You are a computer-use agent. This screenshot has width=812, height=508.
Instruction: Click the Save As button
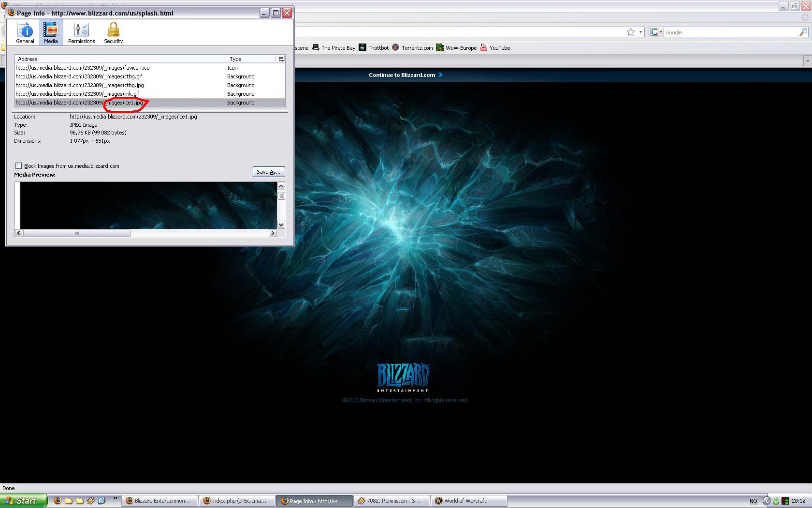point(269,172)
